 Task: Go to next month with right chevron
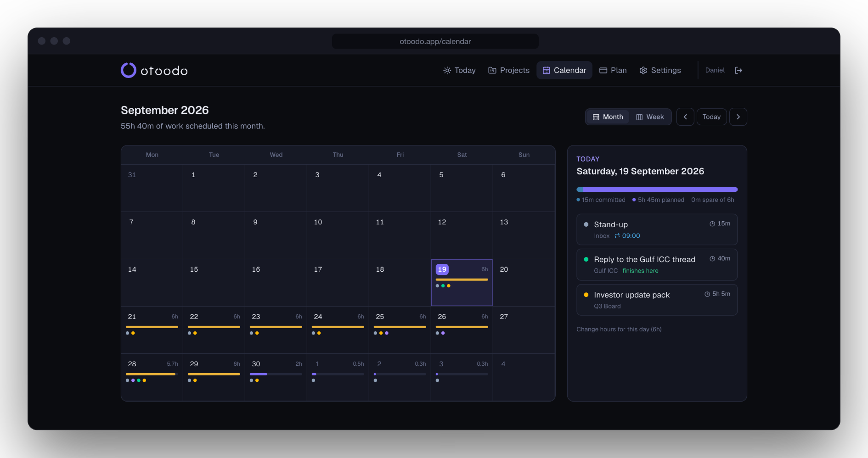738,117
